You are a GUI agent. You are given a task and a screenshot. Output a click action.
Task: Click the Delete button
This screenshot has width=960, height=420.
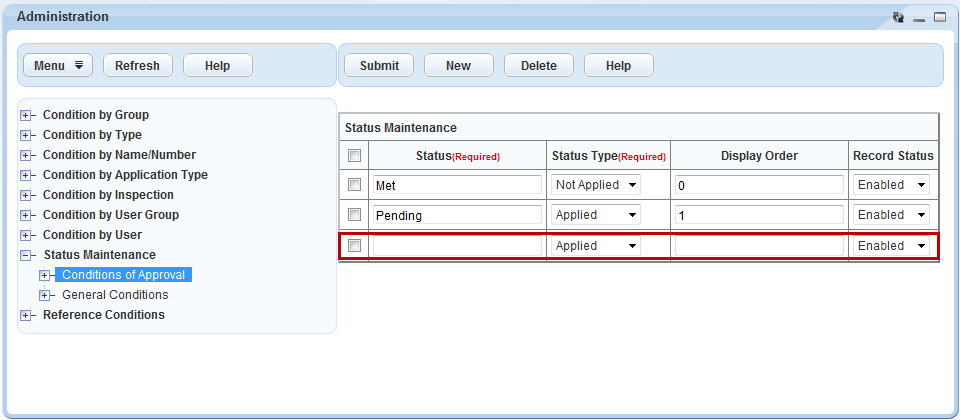click(x=538, y=65)
